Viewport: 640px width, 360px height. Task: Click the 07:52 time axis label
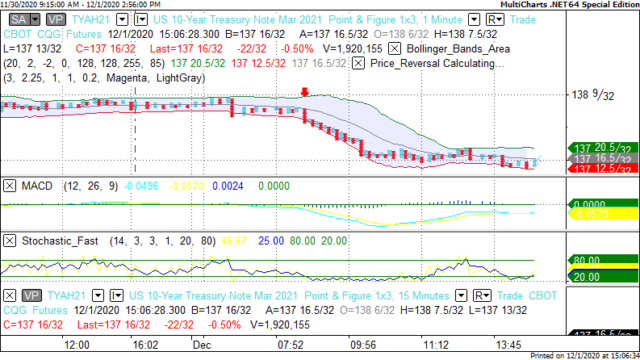click(291, 345)
